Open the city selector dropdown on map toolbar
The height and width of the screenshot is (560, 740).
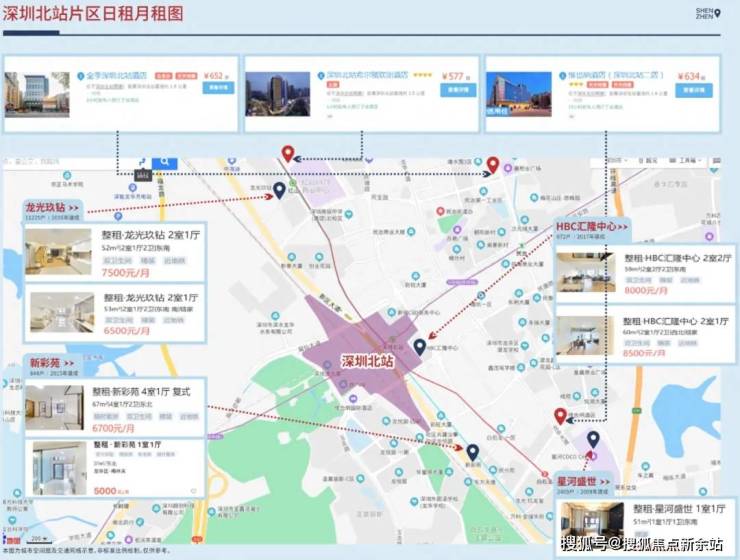pos(615,161)
